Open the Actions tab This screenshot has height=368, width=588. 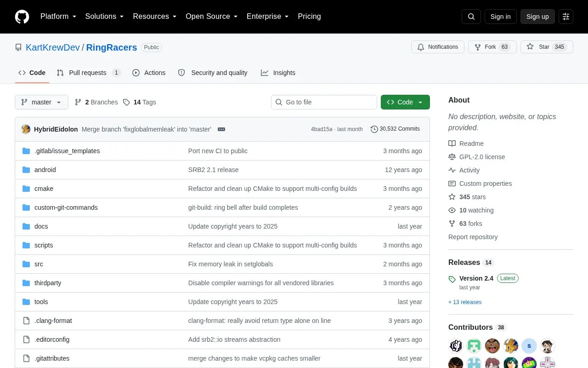149,73
